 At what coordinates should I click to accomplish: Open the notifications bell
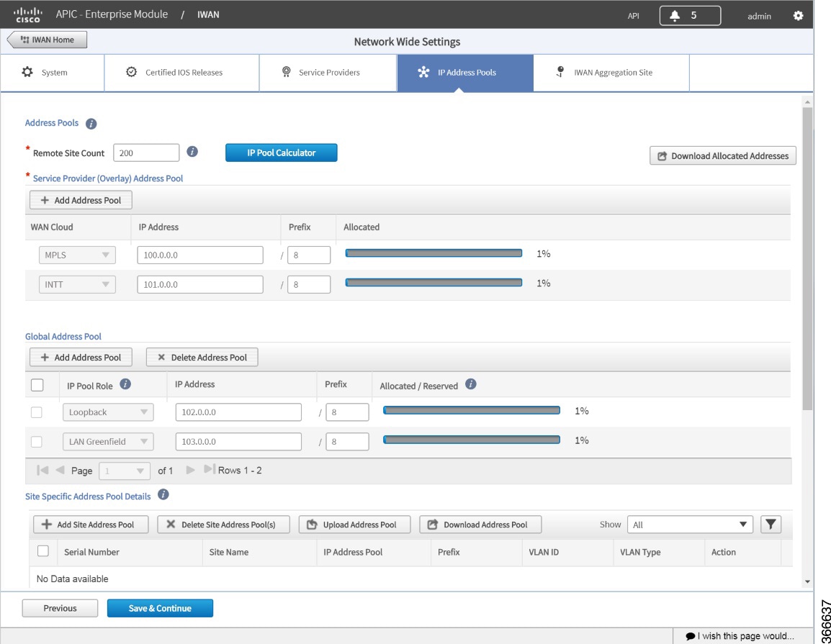tap(675, 15)
